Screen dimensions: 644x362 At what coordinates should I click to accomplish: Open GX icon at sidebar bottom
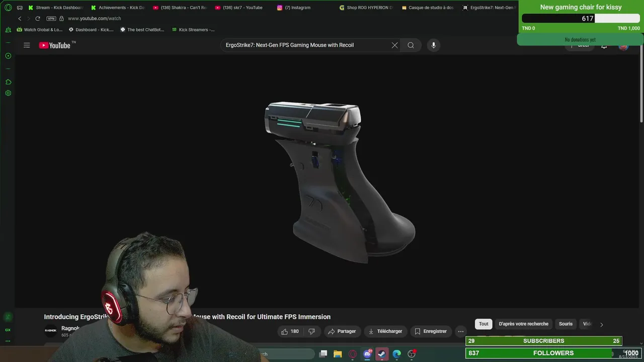pyautogui.click(x=8, y=330)
